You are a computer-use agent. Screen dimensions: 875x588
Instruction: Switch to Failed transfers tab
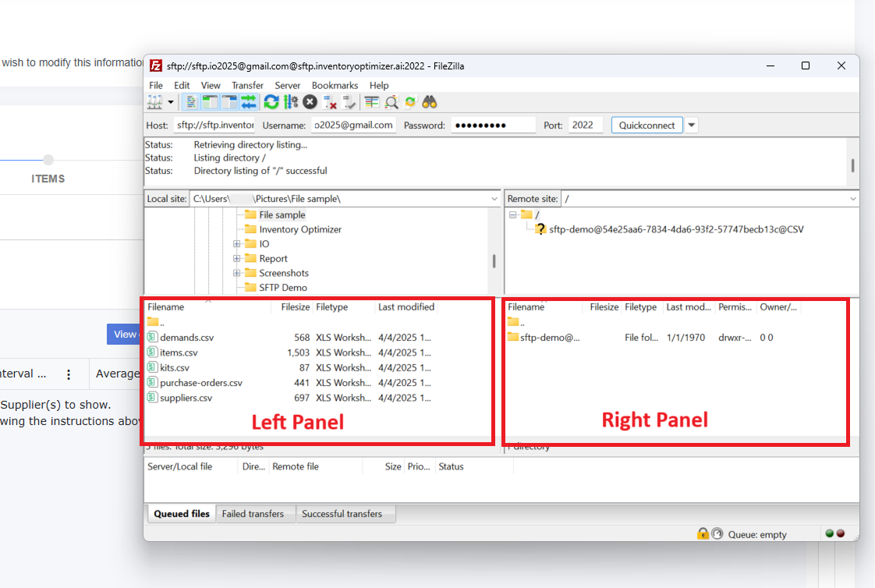point(253,514)
